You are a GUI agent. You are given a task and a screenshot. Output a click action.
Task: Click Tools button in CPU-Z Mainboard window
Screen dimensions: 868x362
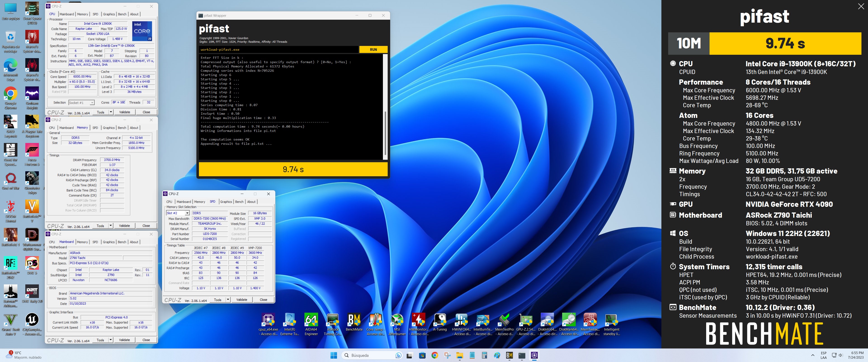coord(100,340)
